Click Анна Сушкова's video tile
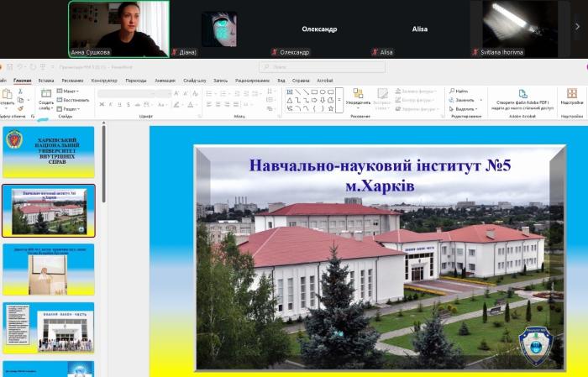The height and width of the screenshot is (377, 588). pyautogui.click(x=118, y=29)
